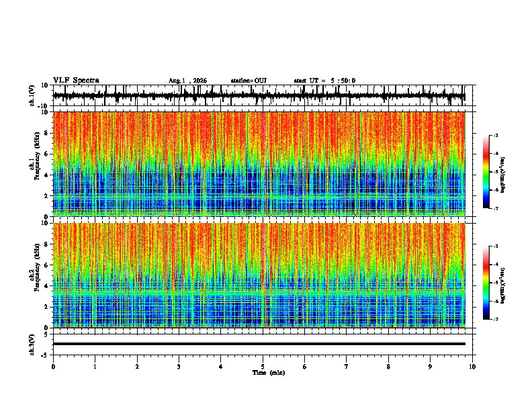
Task: Click inside the ch.1 spectrogram panel
Action: 259,164
